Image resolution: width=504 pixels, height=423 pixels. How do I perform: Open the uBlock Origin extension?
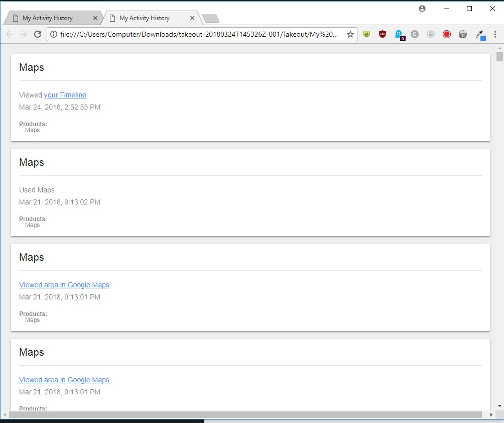click(x=383, y=34)
